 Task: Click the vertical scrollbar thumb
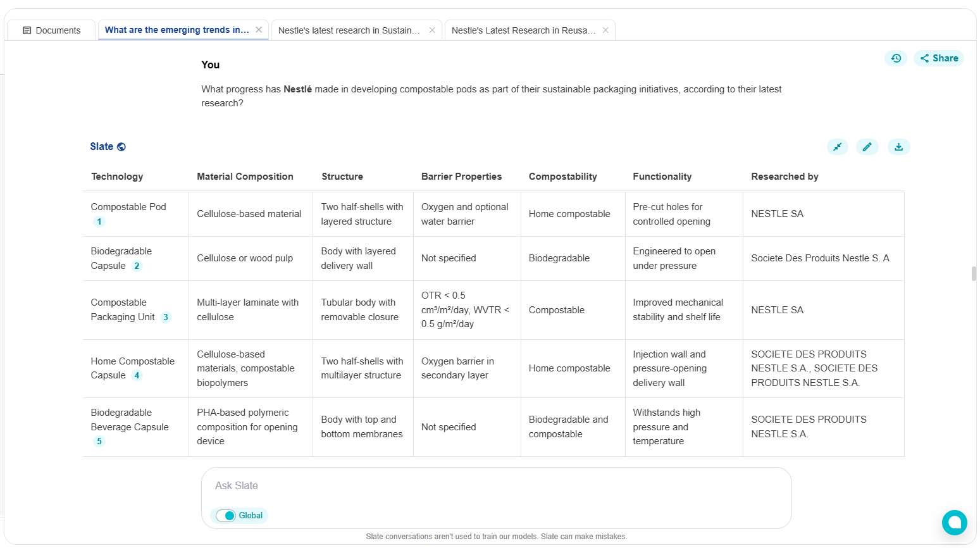click(x=974, y=274)
